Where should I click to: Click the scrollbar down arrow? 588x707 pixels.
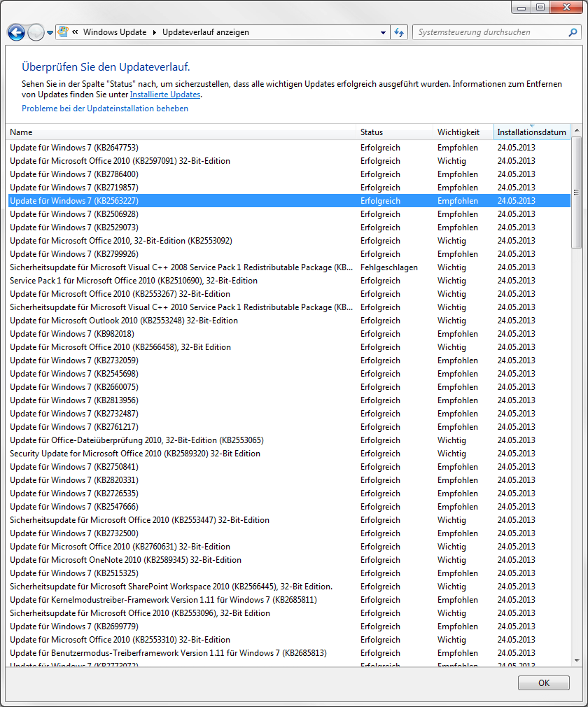pos(577,661)
